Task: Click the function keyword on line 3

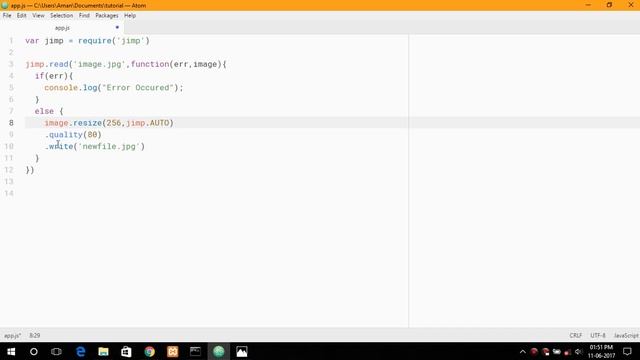Action: point(150,64)
